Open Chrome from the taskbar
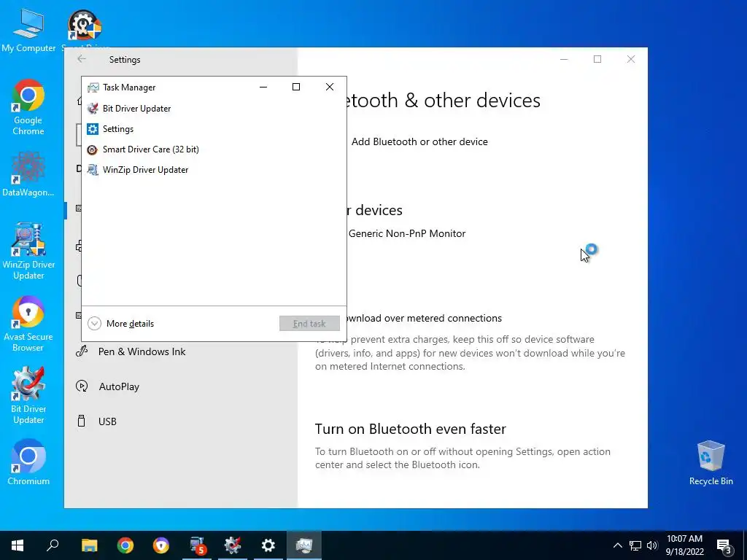Screen dimensions: 747x560 tap(125, 545)
